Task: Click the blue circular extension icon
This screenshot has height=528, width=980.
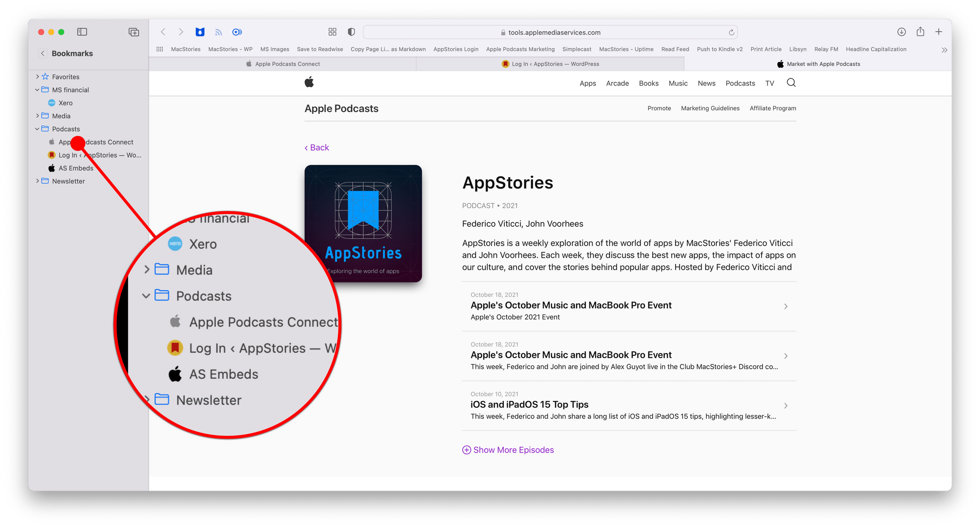Action: [x=237, y=32]
